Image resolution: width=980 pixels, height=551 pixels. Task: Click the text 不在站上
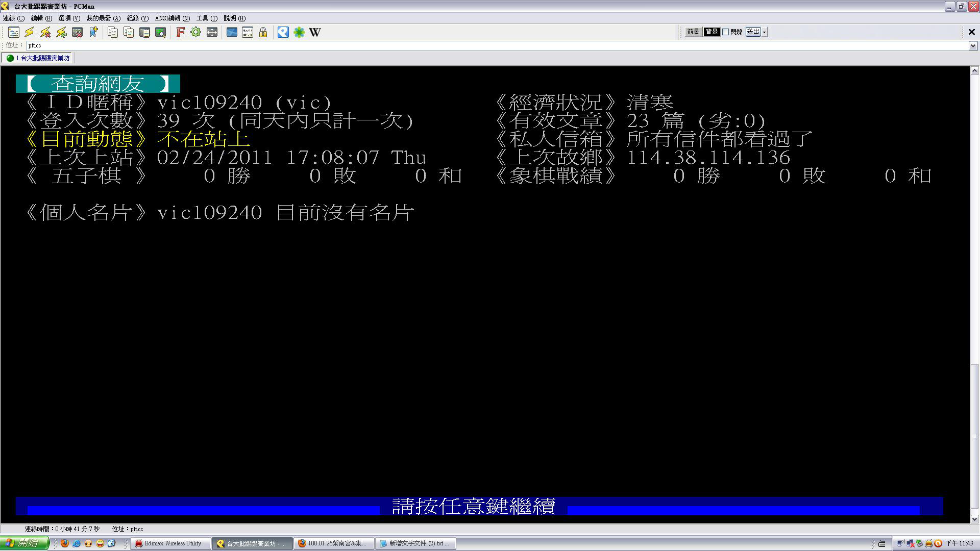(x=204, y=139)
